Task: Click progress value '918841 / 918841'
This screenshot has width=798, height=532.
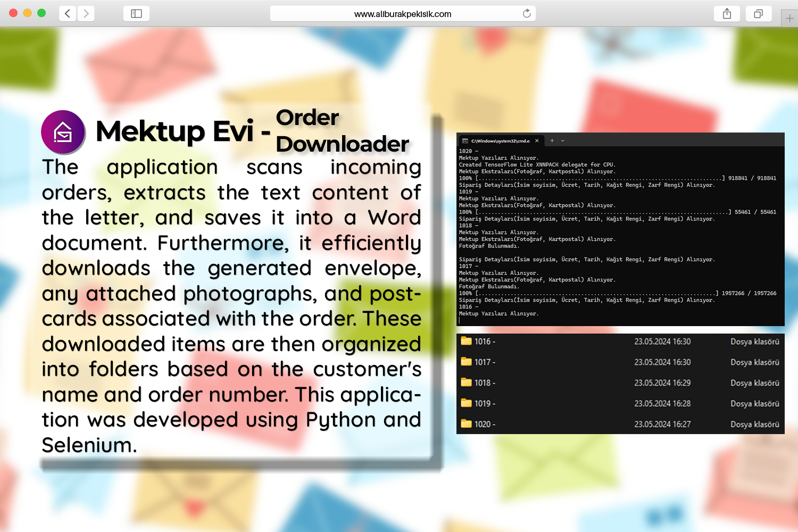Action: point(752,178)
